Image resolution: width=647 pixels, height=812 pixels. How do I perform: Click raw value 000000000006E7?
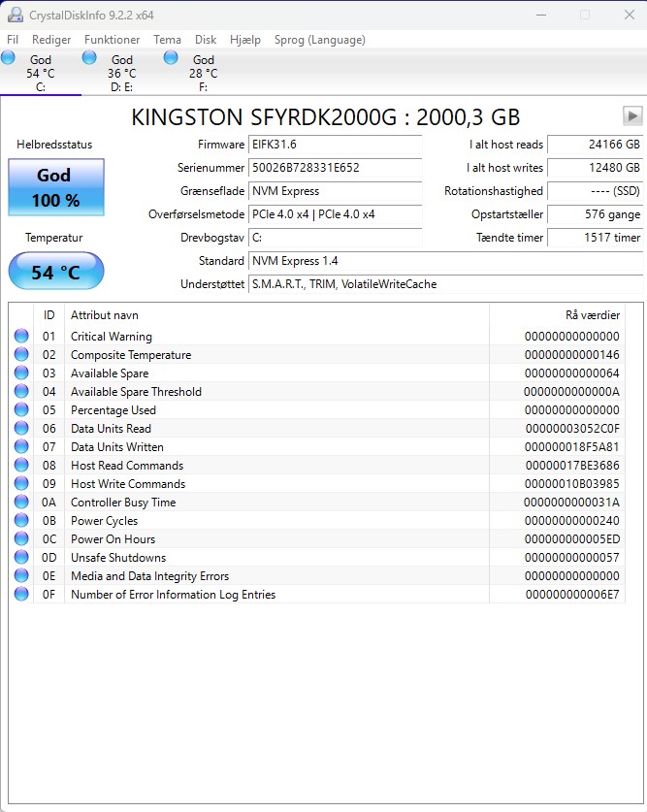[572, 595]
